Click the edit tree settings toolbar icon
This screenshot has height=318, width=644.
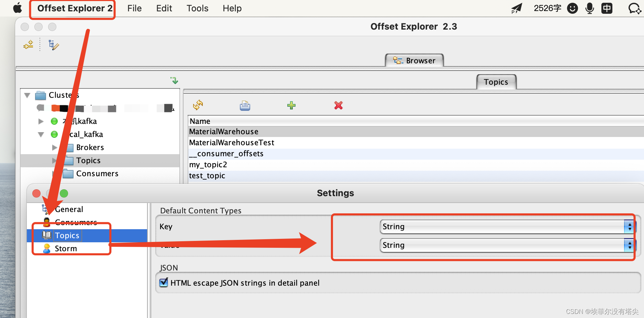pos(54,45)
